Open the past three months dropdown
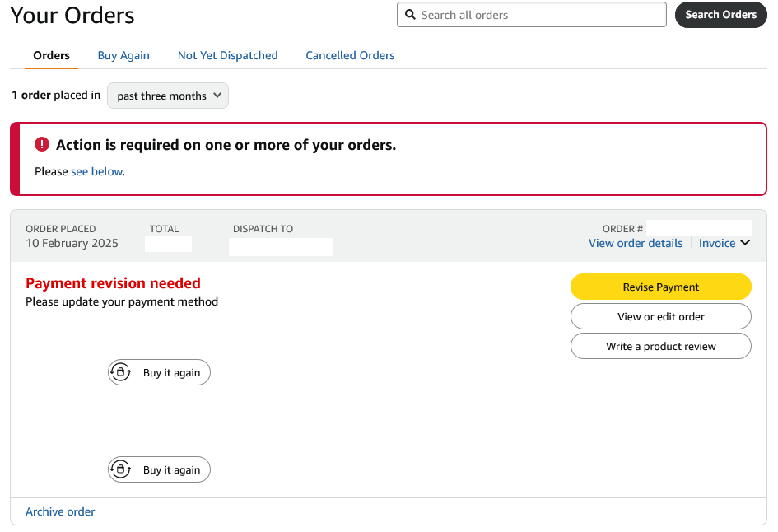 click(168, 96)
